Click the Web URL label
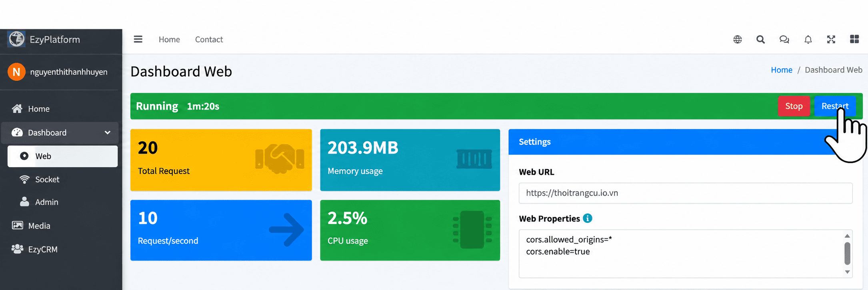 (536, 172)
